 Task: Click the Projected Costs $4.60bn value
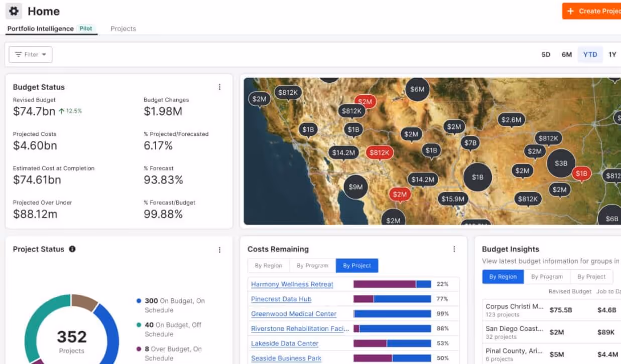[35, 145]
